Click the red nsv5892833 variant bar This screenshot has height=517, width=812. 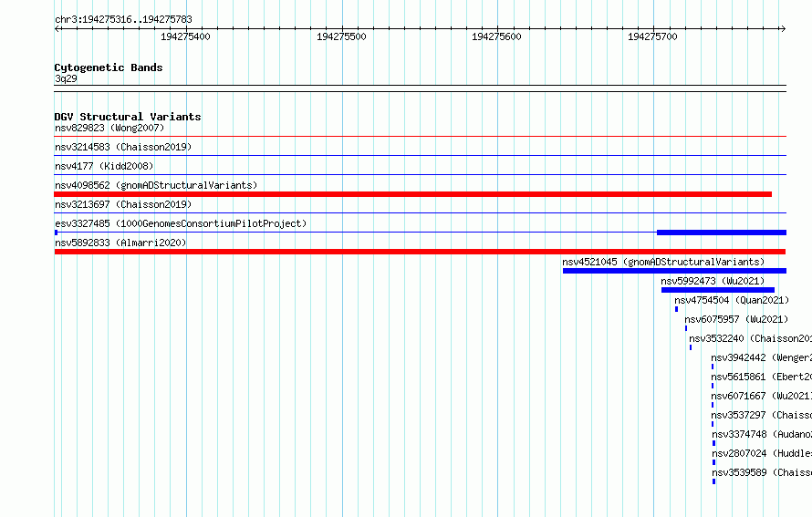click(420, 252)
